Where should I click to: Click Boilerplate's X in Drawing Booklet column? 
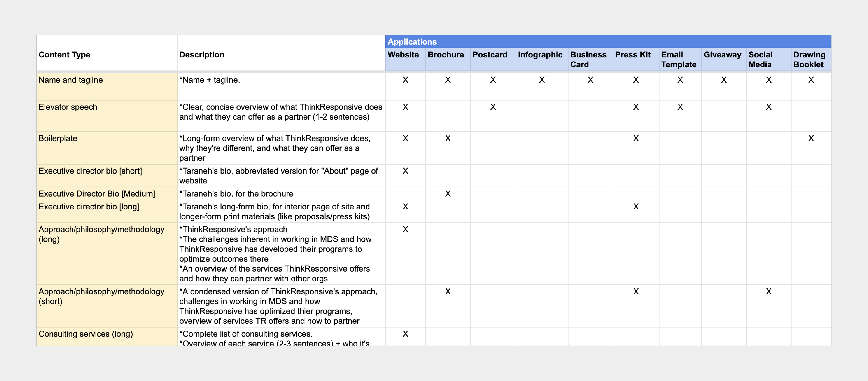pos(811,138)
